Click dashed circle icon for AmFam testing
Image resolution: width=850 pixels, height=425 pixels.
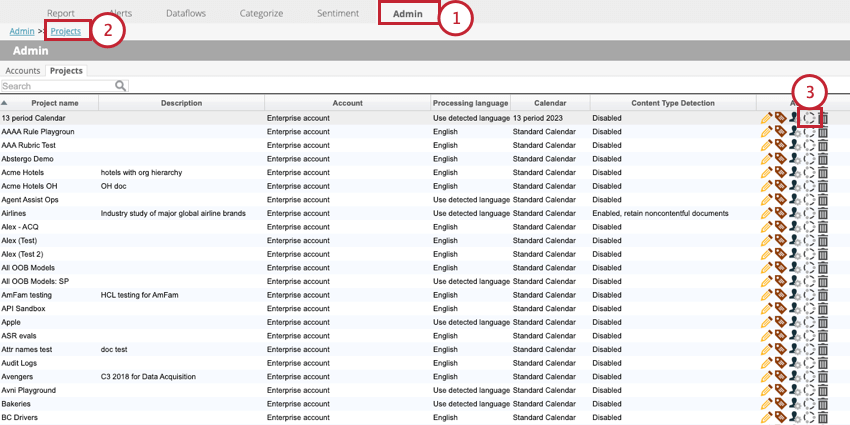coord(809,295)
